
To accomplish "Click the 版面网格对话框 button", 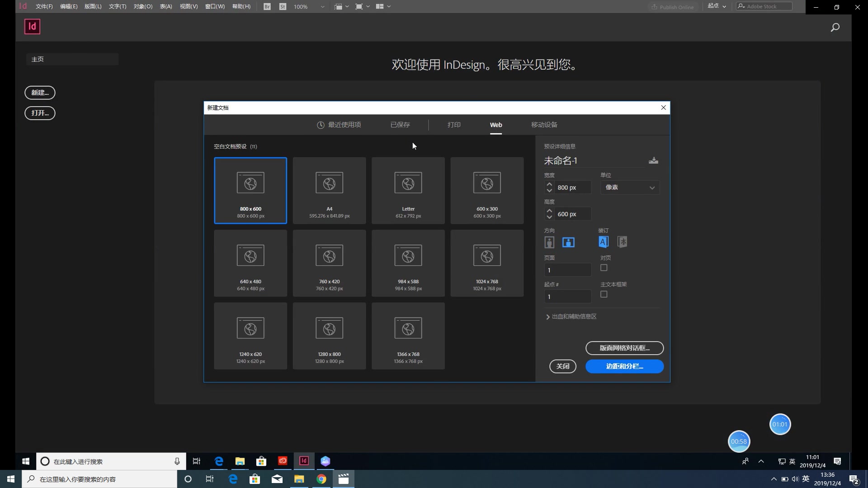I will tap(624, 347).
